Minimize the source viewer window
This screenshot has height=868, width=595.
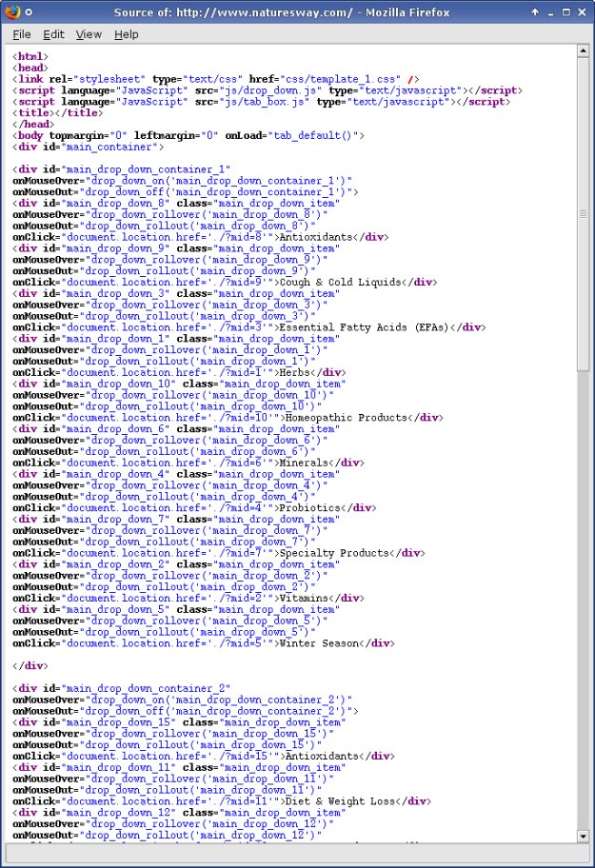pyautogui.click(x=550, y=11)
